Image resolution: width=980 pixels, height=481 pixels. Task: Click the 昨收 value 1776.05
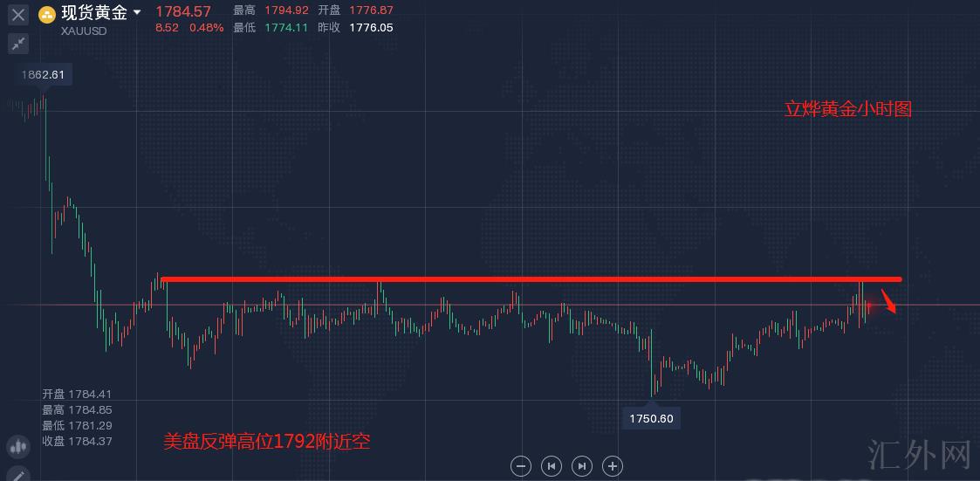coord(371,28)
